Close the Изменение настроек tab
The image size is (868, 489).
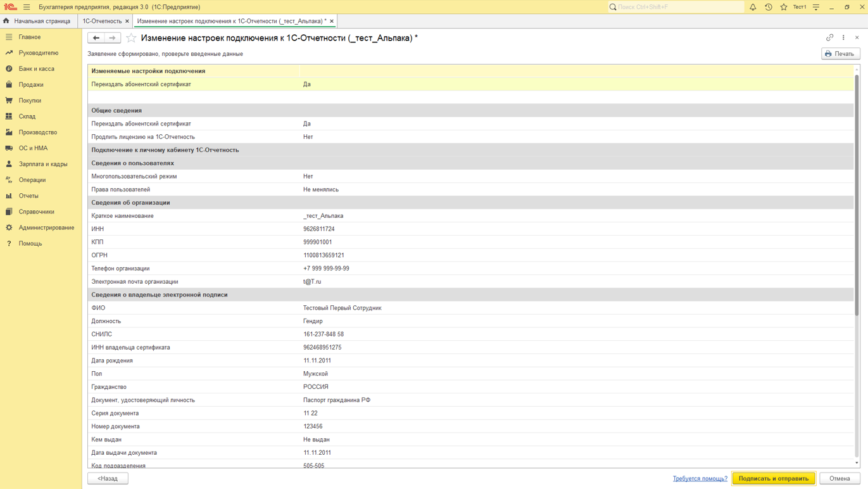click(331, 21)
